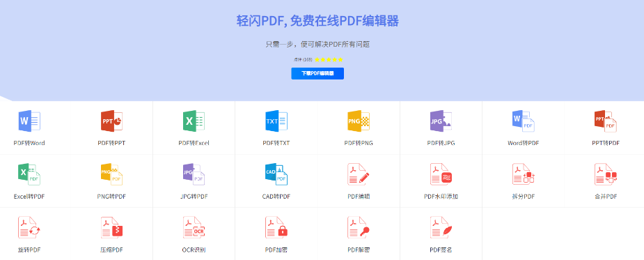
Task: Open the PDF转Word converter icon
Action: [x=29, y=121]
